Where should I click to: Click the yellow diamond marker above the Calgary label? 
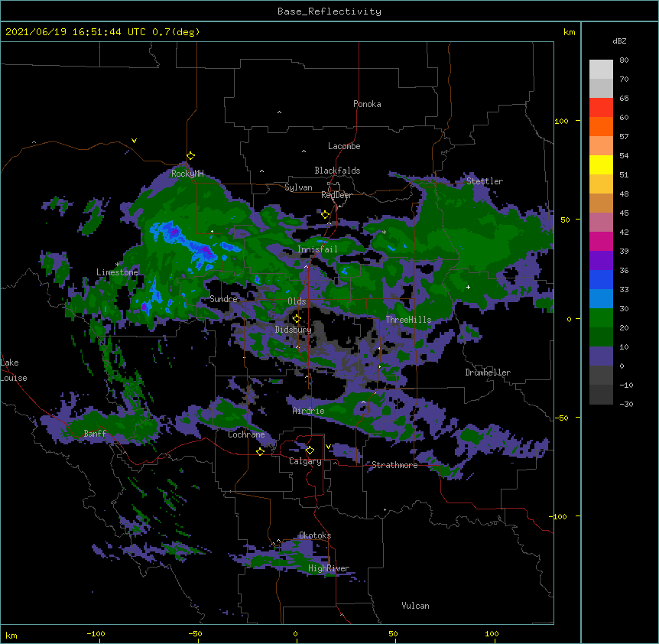coord(310,450)
